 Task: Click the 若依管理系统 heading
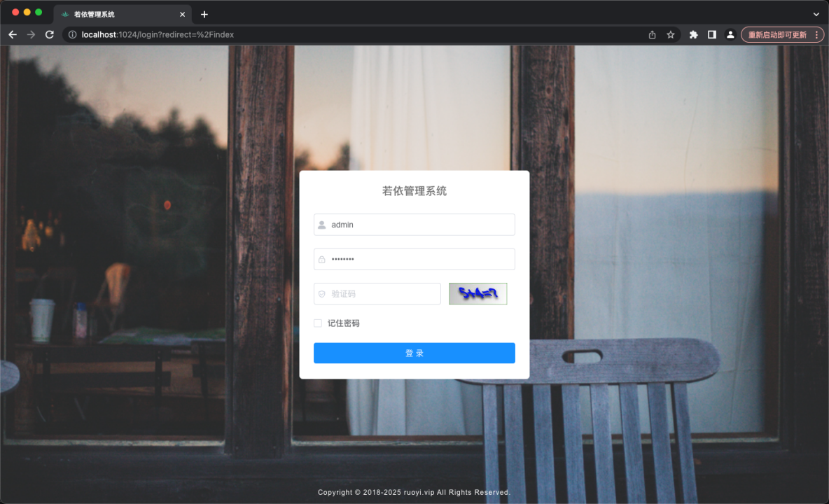[x=414, y=191]
